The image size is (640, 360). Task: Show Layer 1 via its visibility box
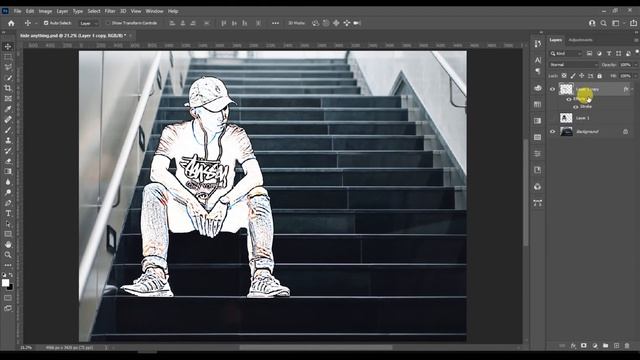coord(552,118)
